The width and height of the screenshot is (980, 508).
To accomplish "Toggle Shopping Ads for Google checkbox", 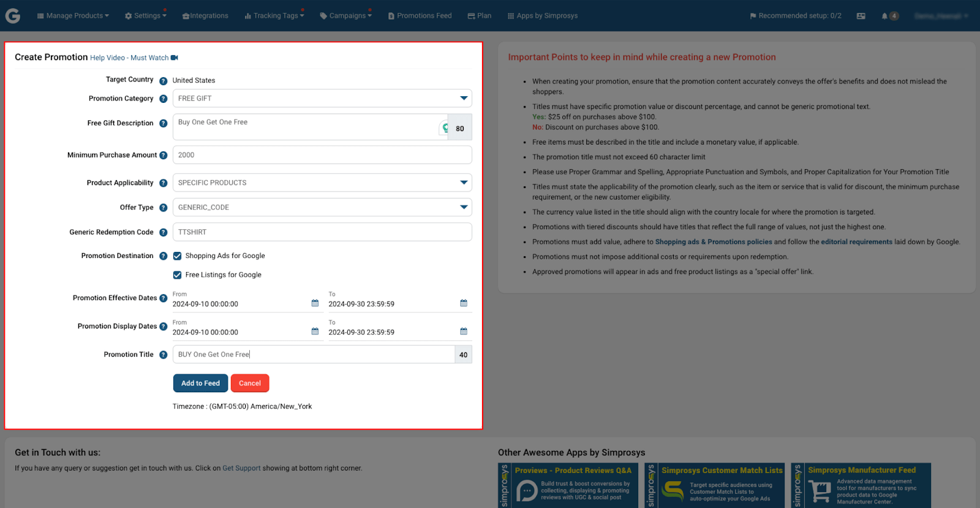I will tap(178, 256).
